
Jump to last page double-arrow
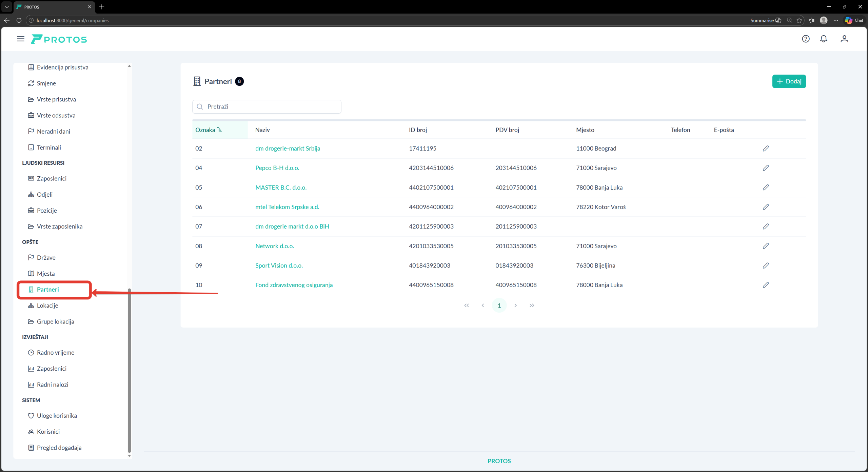pos(532,306)
